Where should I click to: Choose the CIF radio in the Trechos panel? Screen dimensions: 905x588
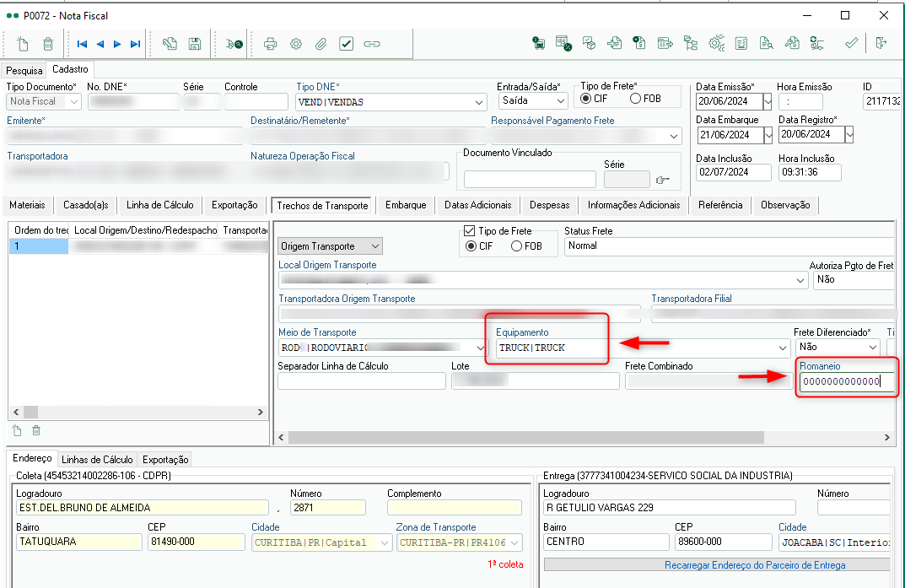coord(471,246)
